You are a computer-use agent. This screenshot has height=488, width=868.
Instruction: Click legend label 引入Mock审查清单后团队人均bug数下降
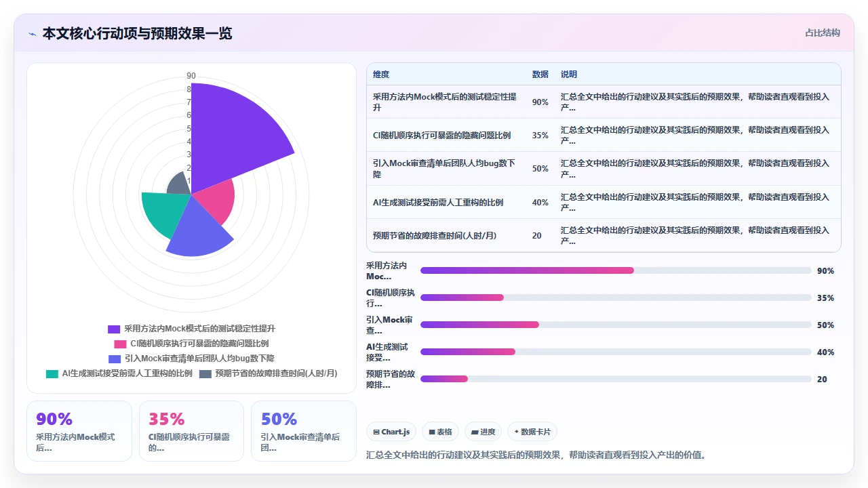pos(199,359)
